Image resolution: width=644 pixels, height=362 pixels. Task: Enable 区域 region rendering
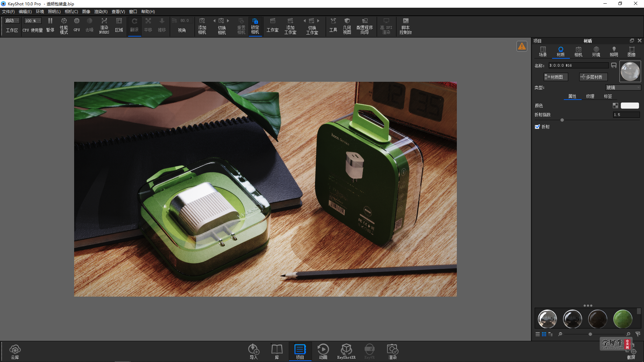(x=119, y=25)
